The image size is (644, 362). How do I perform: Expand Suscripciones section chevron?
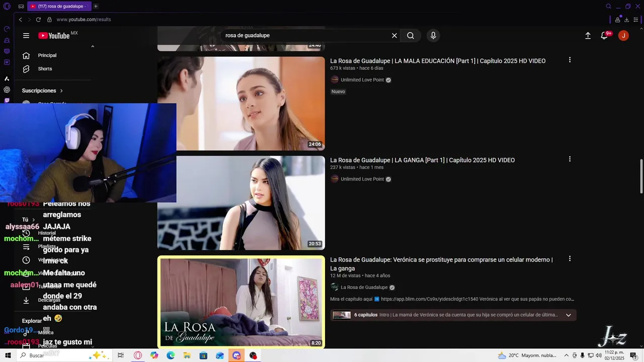(61, 91)
